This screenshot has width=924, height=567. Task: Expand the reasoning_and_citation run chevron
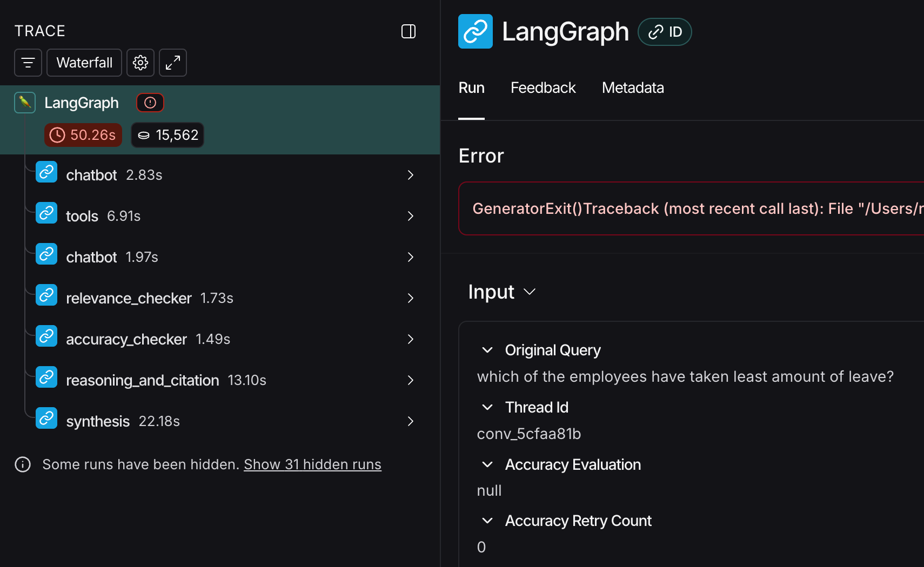click(x=411, y=380)
